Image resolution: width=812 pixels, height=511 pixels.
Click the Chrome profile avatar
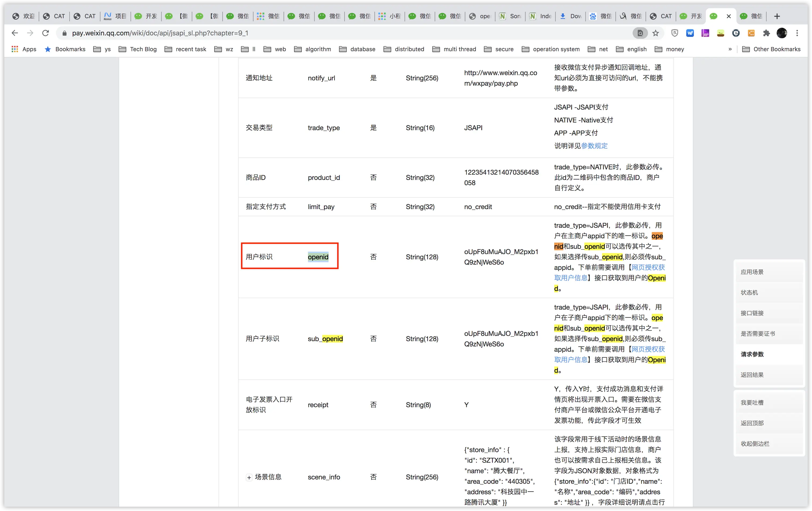coord(782,33)
